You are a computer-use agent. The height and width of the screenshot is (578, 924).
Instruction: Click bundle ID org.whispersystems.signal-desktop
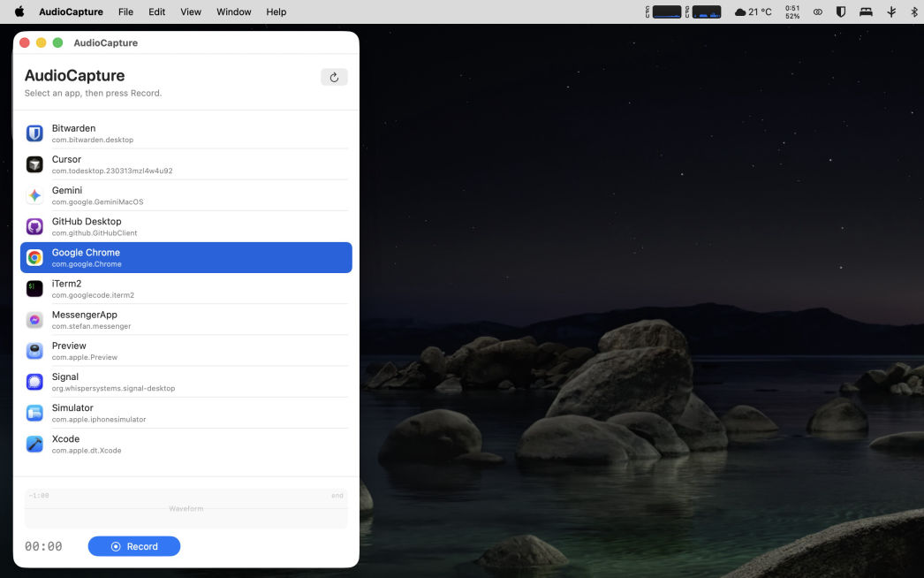[113, 388]
